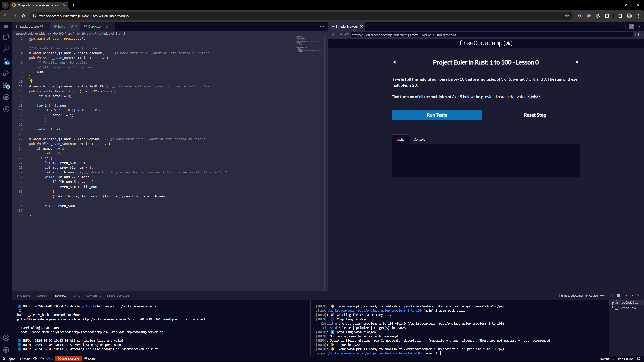Click the Source Control sidebar icon
The image size is (644, 362).
point(7,61)
